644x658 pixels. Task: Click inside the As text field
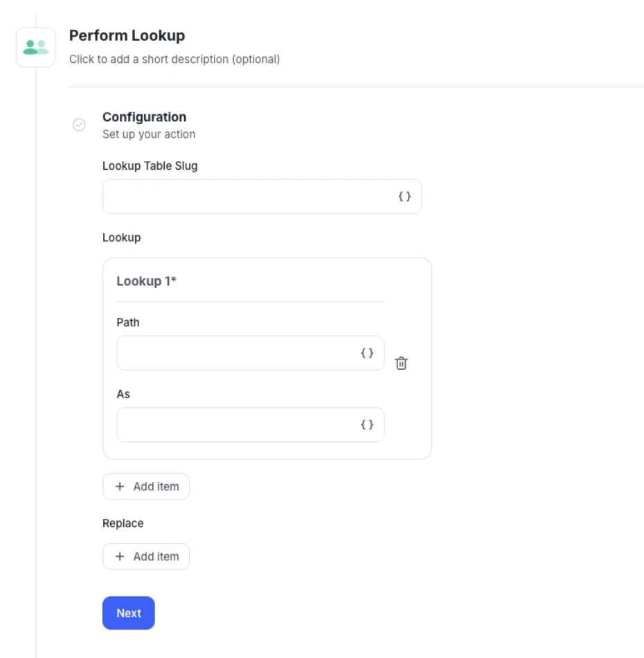[235, 425]
